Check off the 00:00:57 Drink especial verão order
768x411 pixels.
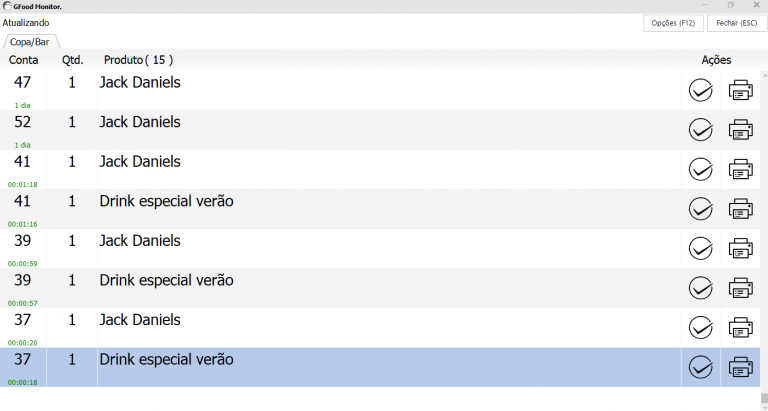point(700,288)
